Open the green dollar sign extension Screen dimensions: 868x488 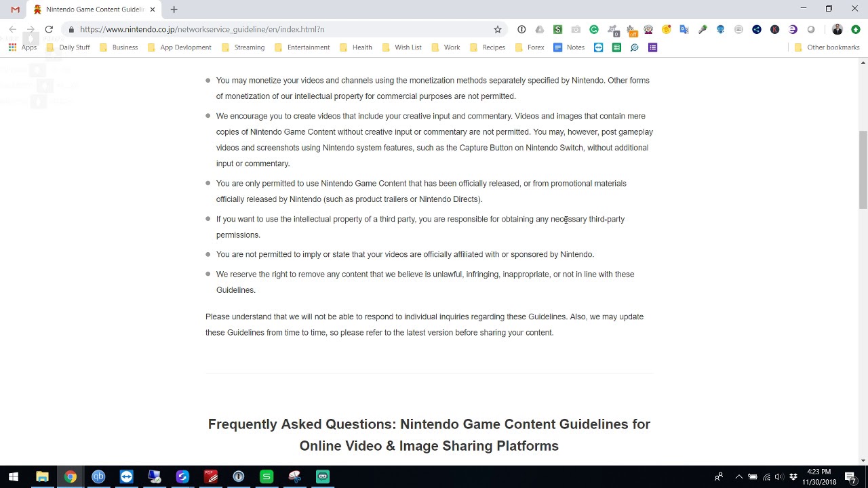(x=557, y=29)
